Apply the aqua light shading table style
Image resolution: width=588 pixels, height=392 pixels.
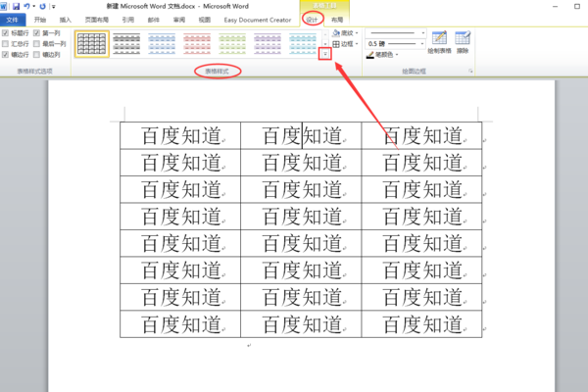[x=303, y=44]
